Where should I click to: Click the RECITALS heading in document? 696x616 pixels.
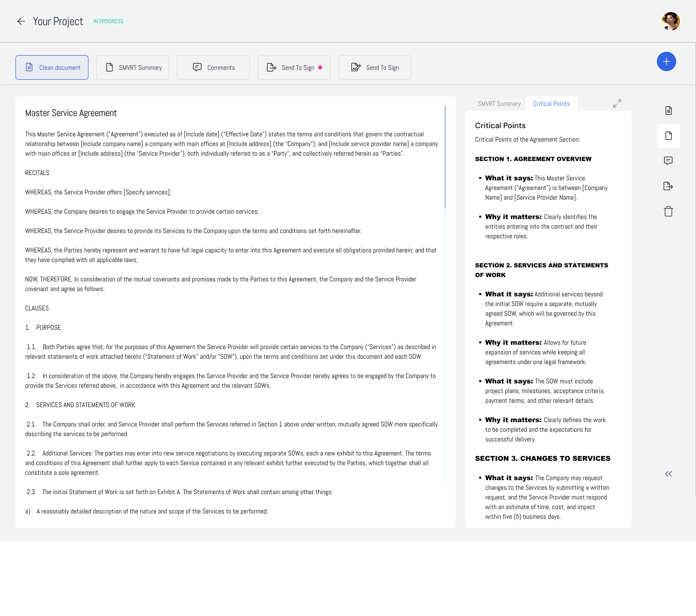[x=37, y=173]
